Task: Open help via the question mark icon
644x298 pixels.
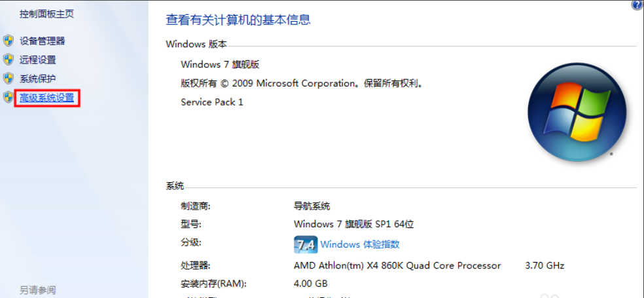Action: pyautogui.click(x=636, y=5)
